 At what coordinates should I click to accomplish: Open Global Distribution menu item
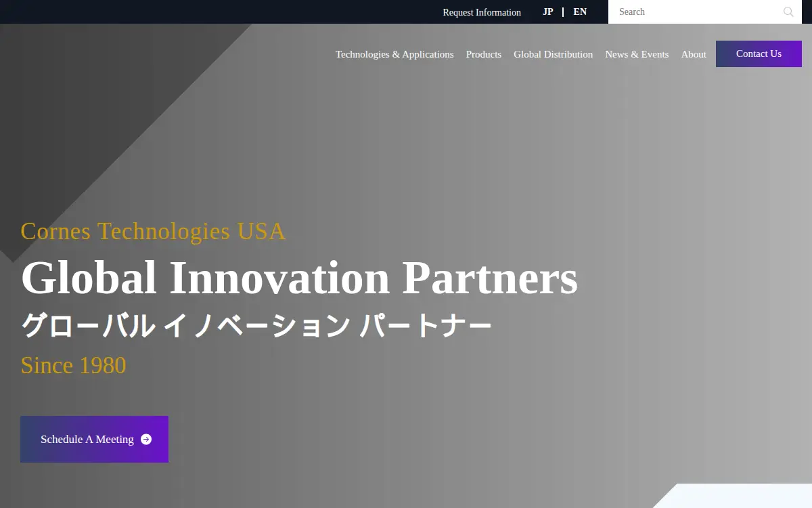pyautogui.click(x=554, y=54)
